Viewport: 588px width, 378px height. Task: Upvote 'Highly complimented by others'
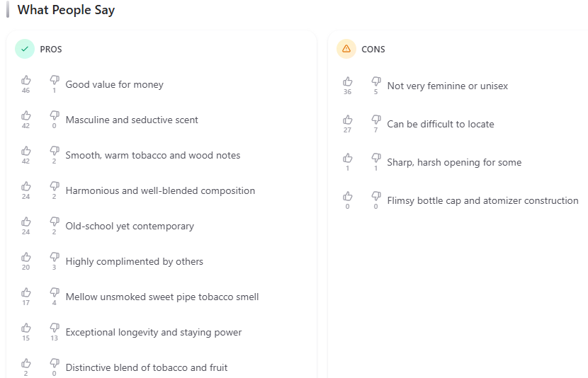[26, 257]
